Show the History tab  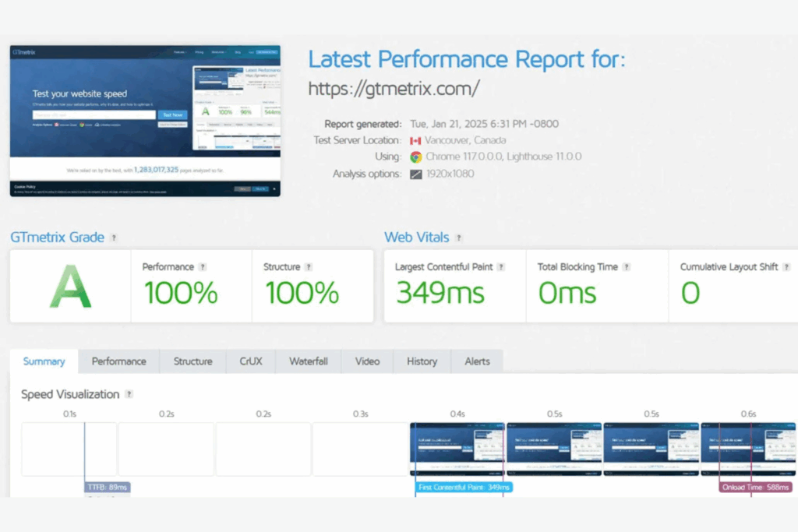pyautogui.click(x=422, y=361)
